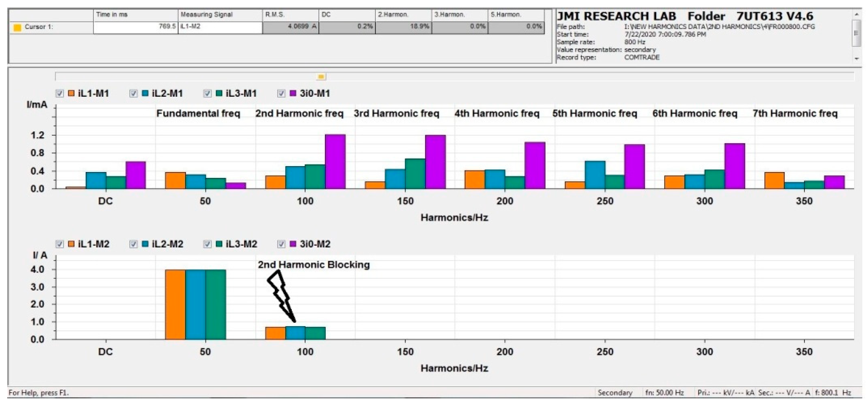This screenshot has height=405, width=868.
Task: Hide iL1-M2 using its checkbox
Action: point(60,244)
